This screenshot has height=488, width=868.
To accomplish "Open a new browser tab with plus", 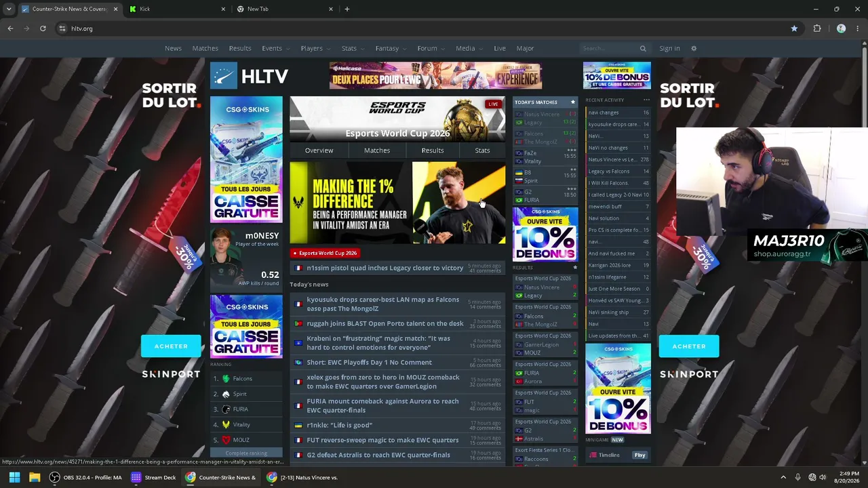I will 347,9.
